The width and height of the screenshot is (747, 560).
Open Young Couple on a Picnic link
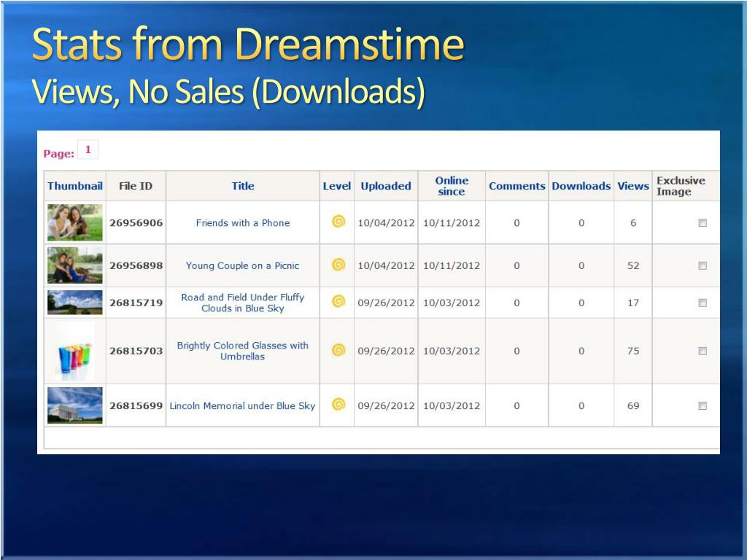242,265
